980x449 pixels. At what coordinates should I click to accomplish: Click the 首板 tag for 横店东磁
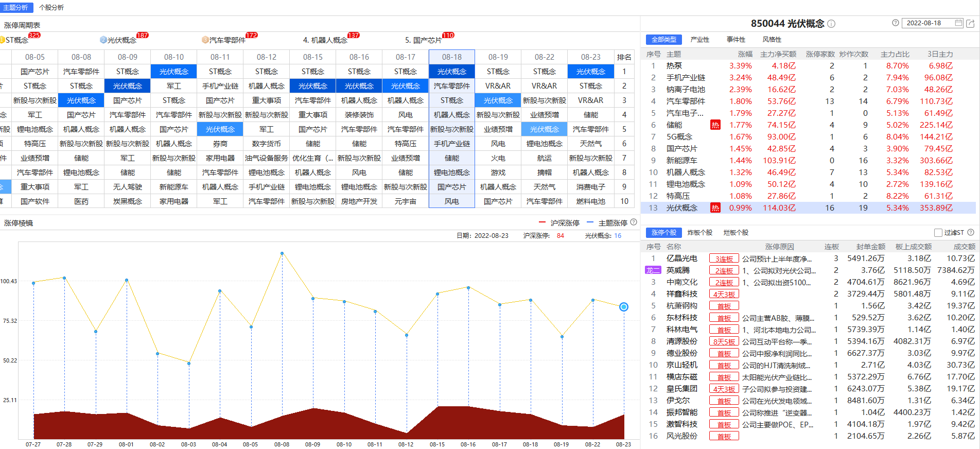[724, 377]
